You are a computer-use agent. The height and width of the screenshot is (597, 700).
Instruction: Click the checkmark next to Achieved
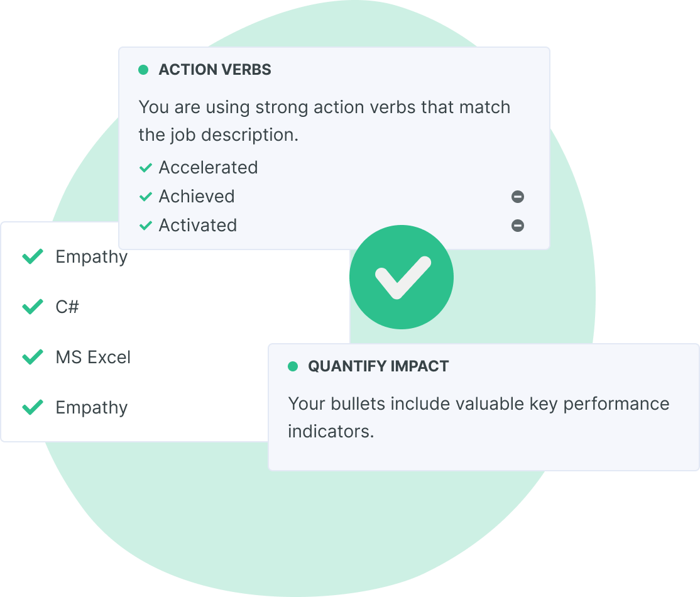point(146,197)
